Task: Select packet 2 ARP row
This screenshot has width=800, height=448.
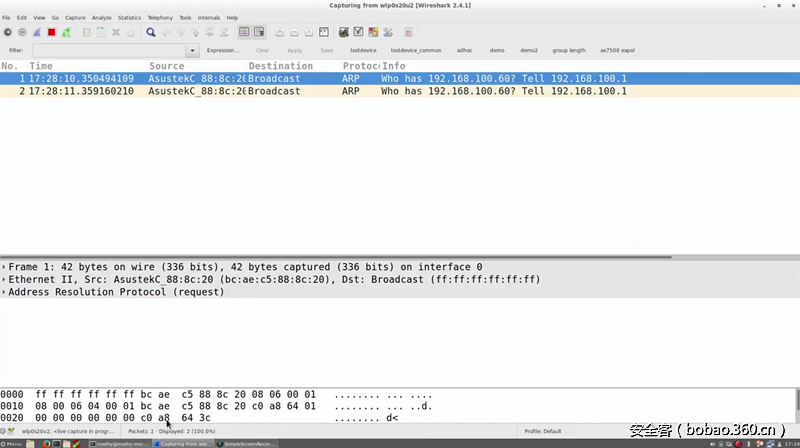Action: pos(400,91)
